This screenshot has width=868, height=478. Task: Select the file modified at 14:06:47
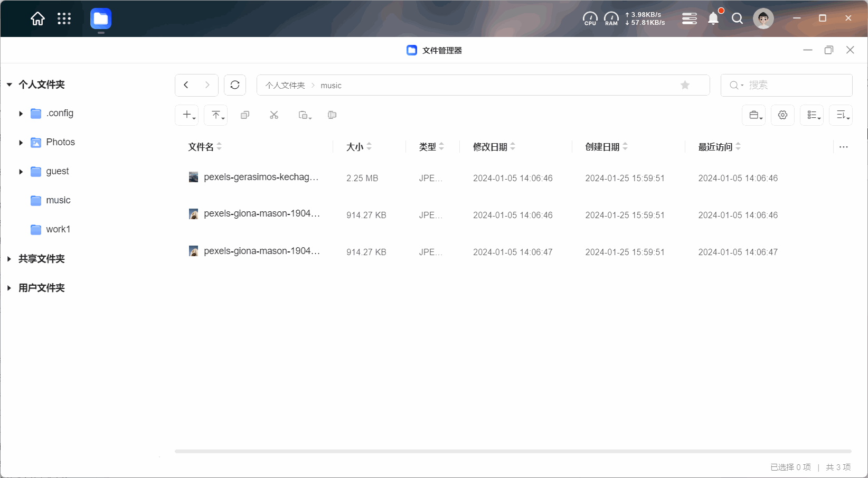(512, 251)
